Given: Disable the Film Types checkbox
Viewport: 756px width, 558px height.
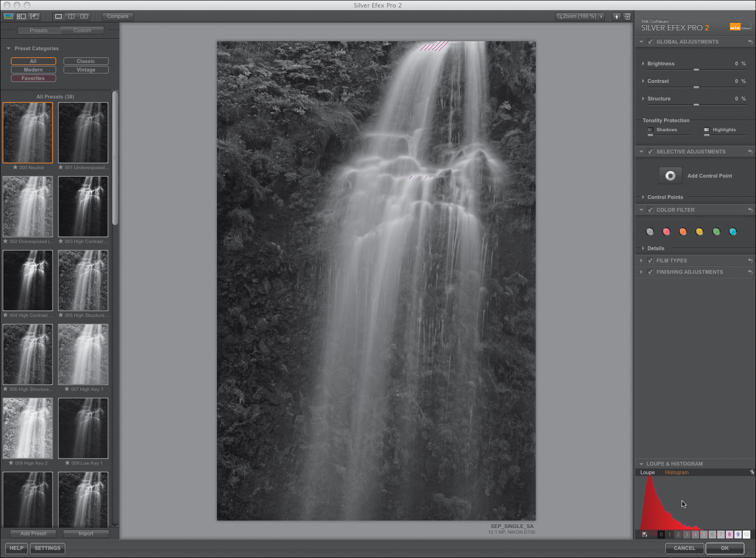Looking at the screenshot, I should pos(650,261).
